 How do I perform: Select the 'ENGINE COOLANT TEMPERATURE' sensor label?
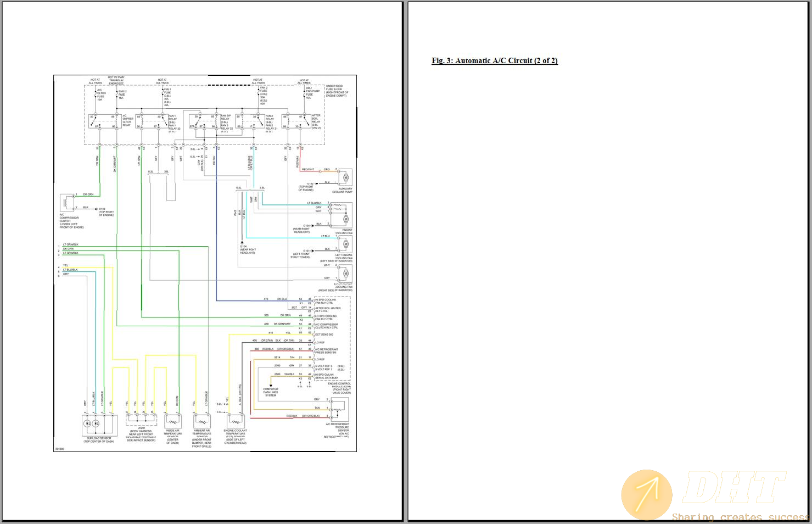coord(236,433)
